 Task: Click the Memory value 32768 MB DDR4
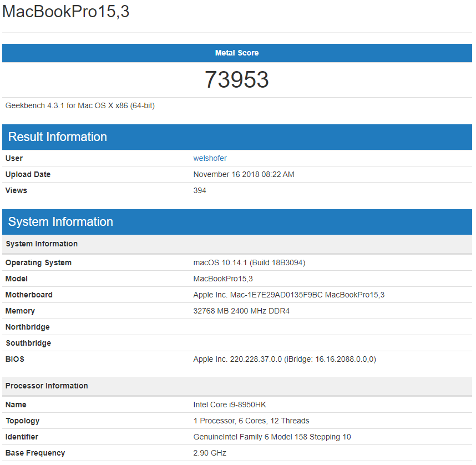tap(241, 311)
